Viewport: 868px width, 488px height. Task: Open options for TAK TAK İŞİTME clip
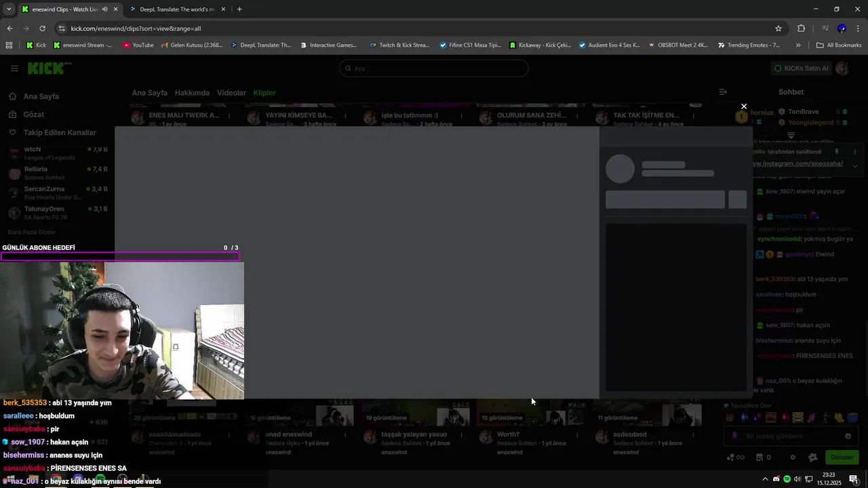693,116
